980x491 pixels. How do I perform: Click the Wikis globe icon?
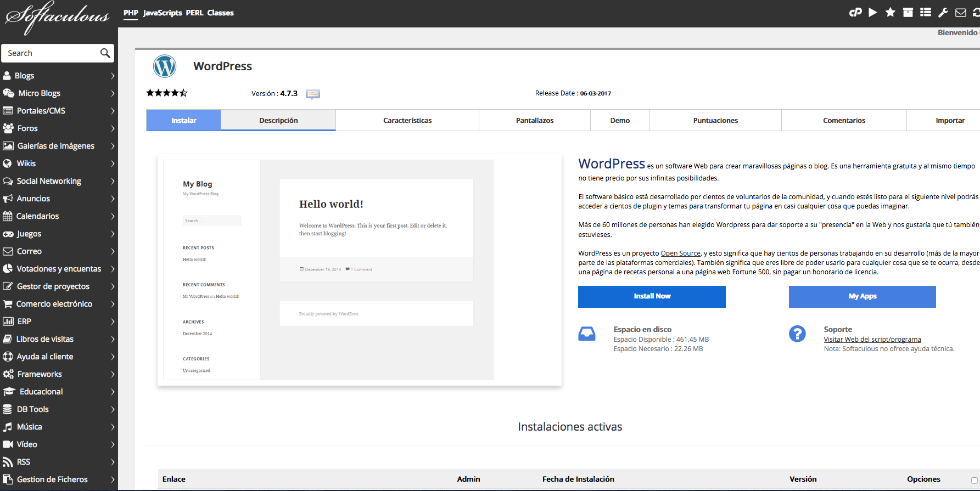7,163
